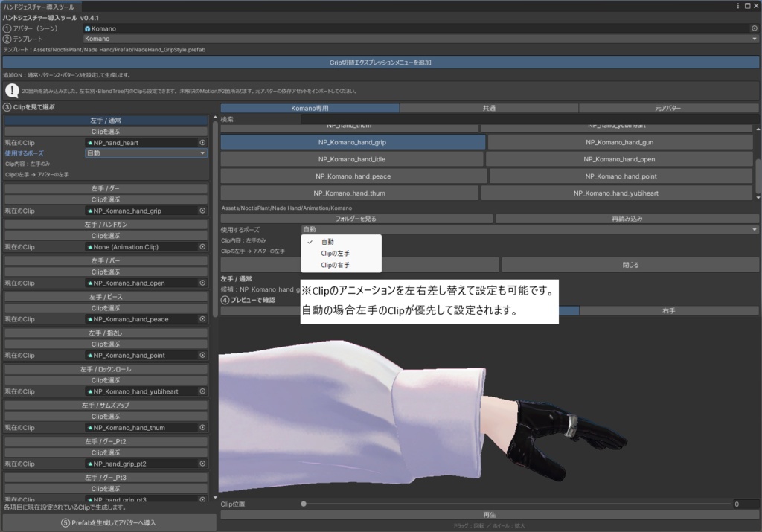Open object picker beside NP_hand_heart clip
Viewport: 762px width, 532px height.
(x=202, y=143)
